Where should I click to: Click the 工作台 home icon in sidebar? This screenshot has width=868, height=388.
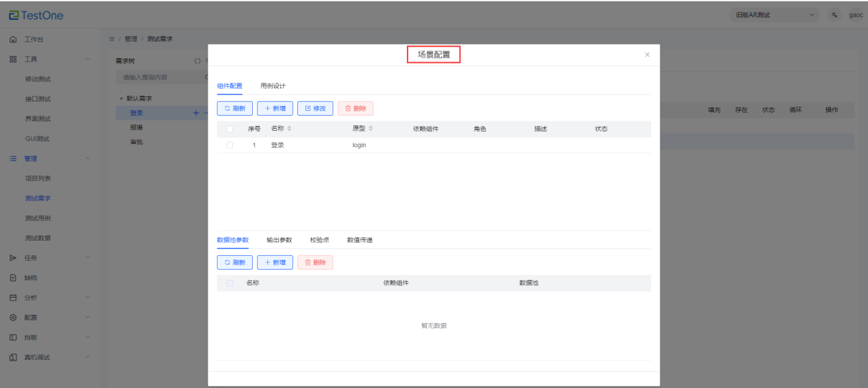click(13, 39)
